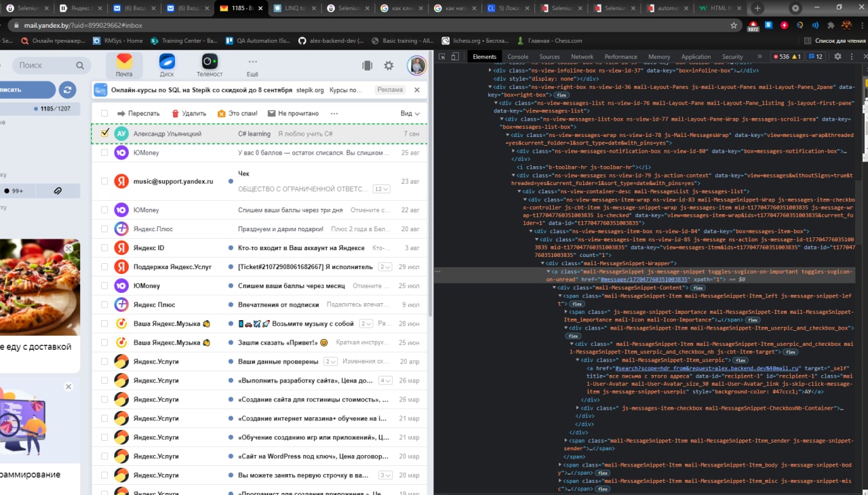Toggle the select-all messages checkbox
Screen dimensions: 868x495
tap(104, 113)
